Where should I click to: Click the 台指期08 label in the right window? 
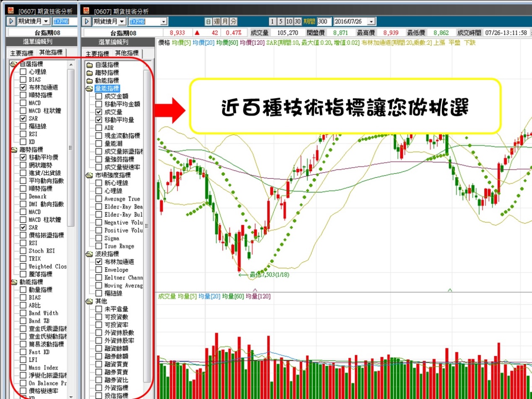[x=123, y=33]
